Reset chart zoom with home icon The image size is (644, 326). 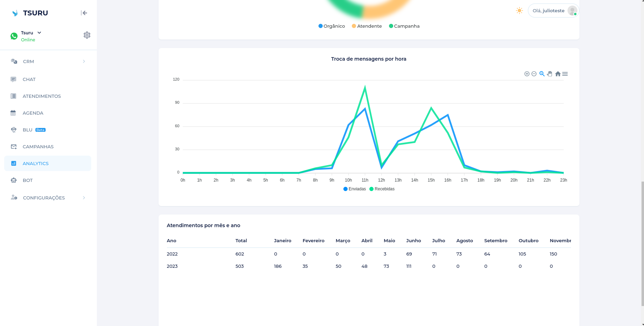(558, 74)
